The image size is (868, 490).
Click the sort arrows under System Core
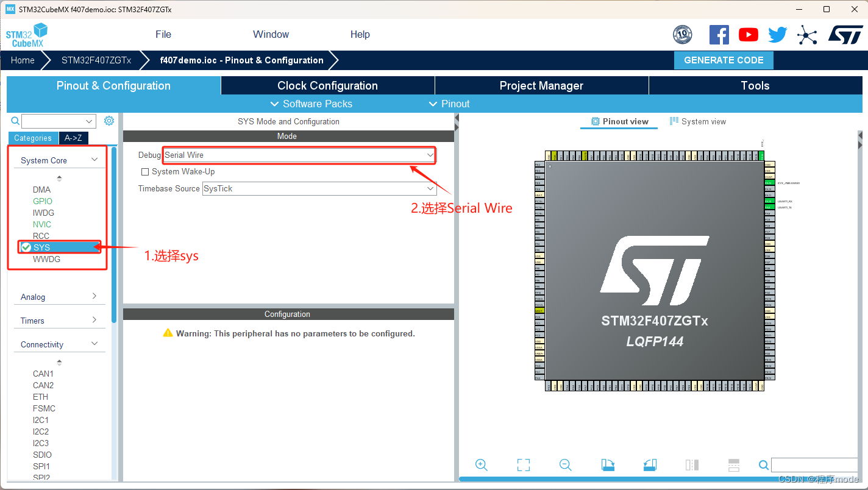[x=59, y=179]
